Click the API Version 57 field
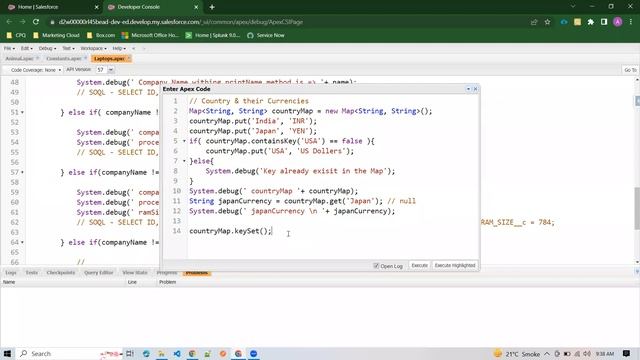Viewport: 640px width, 360px height. tap(101, 70)
